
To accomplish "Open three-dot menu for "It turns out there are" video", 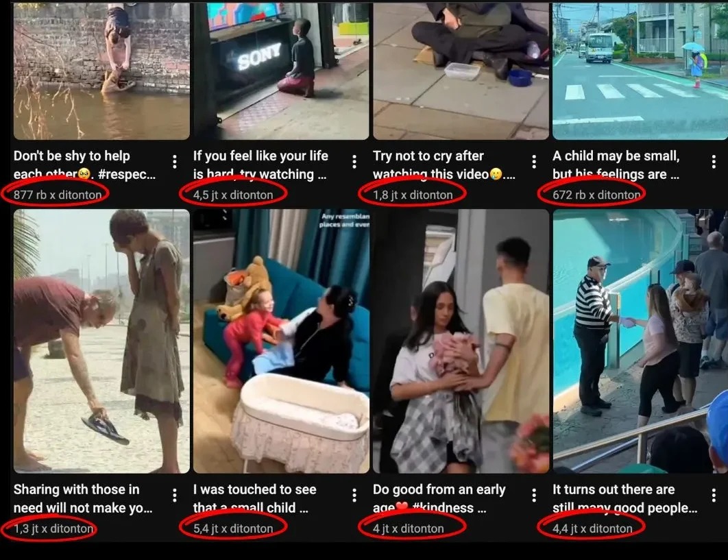I will [x=714, y=496].
